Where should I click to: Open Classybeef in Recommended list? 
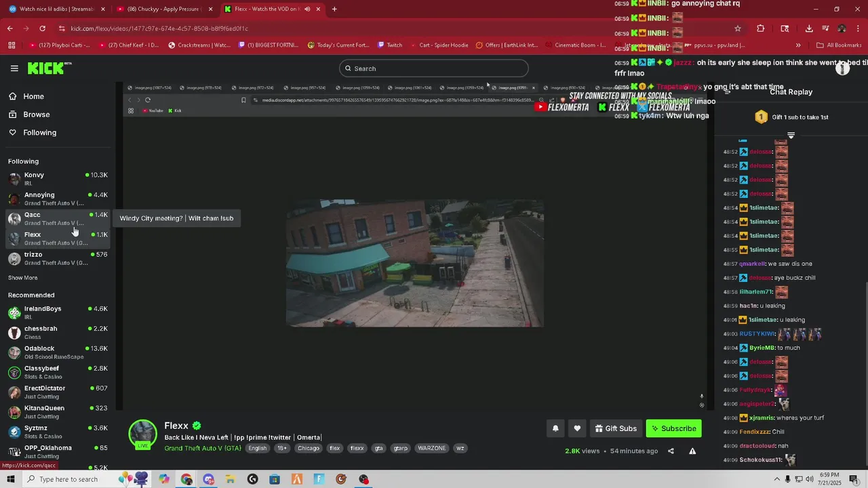(x=58, y=372)
